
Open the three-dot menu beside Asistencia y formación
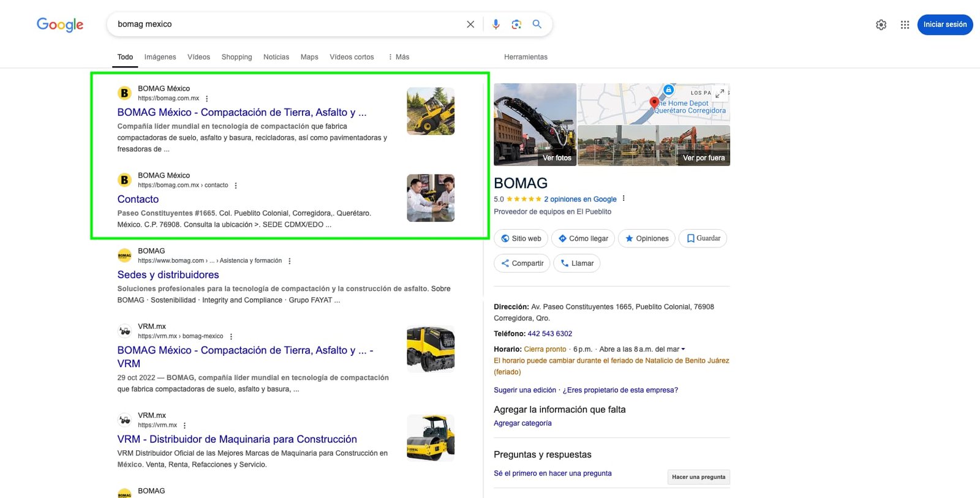point(290,261)
